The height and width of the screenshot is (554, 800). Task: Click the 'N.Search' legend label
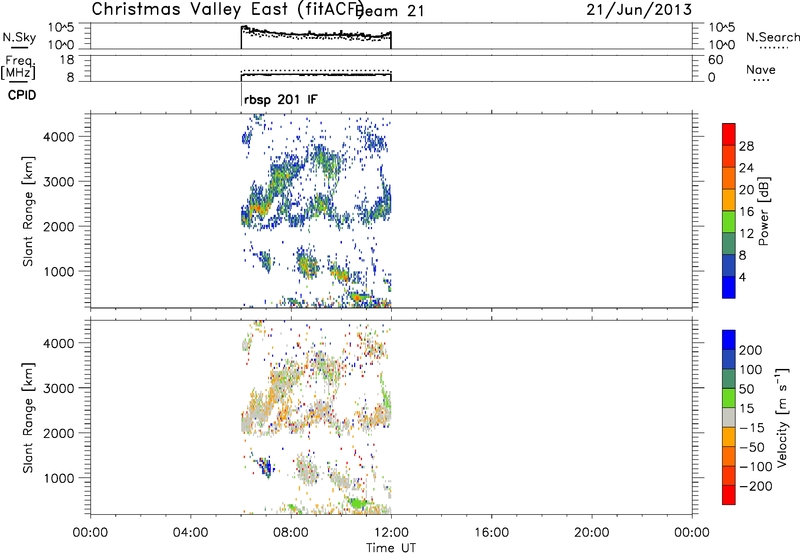[x=772, y=37]
